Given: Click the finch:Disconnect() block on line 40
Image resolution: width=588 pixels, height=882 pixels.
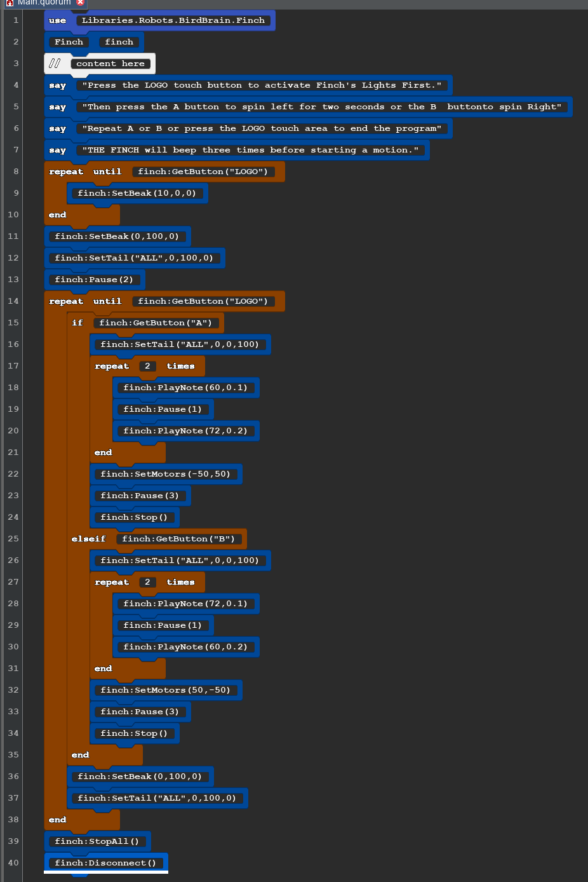Looking at the screenshot, I should (x=106, y=862).
